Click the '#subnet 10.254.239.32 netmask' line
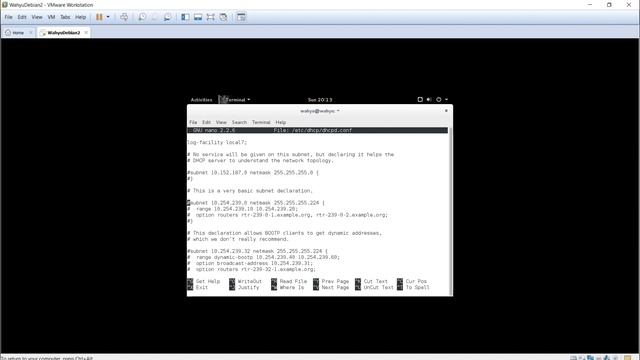Viewport: 640px width, 360px height. tap(257, 251)
